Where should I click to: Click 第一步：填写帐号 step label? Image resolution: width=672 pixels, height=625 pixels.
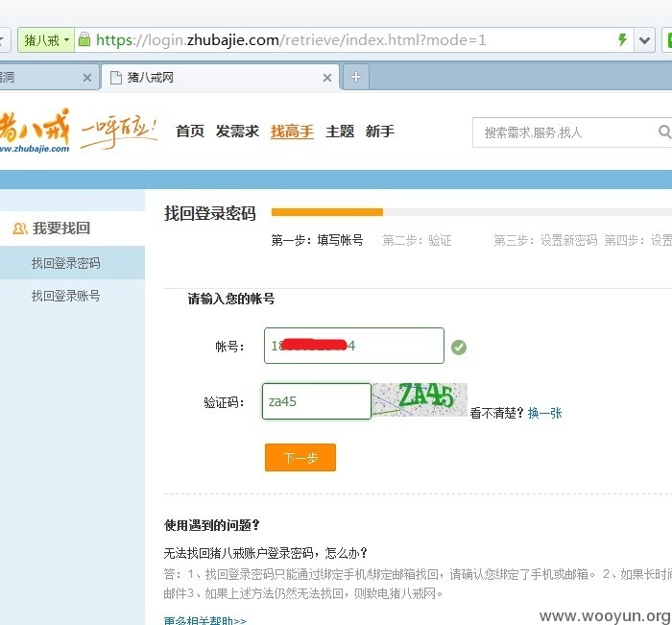[317, 240]
